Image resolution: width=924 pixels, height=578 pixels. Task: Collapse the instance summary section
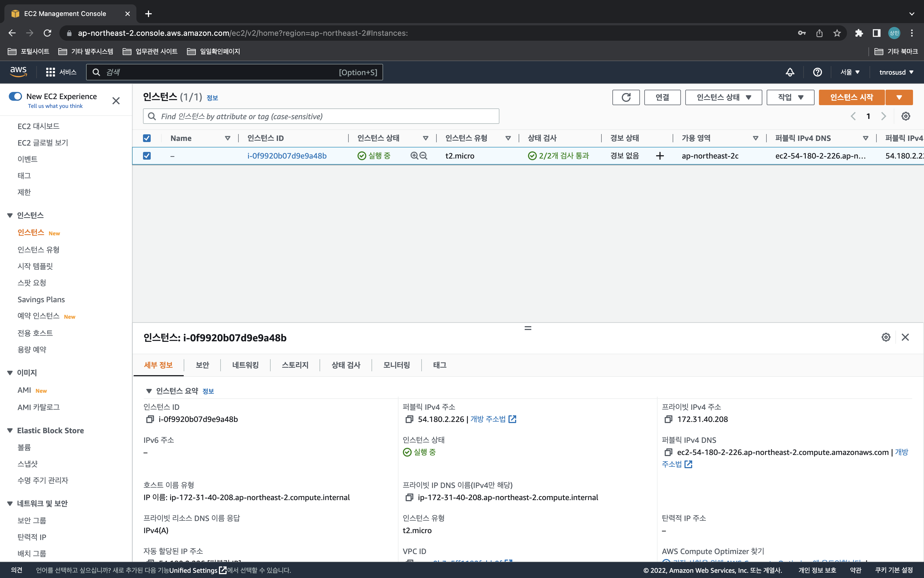click(x=149, y=391)
